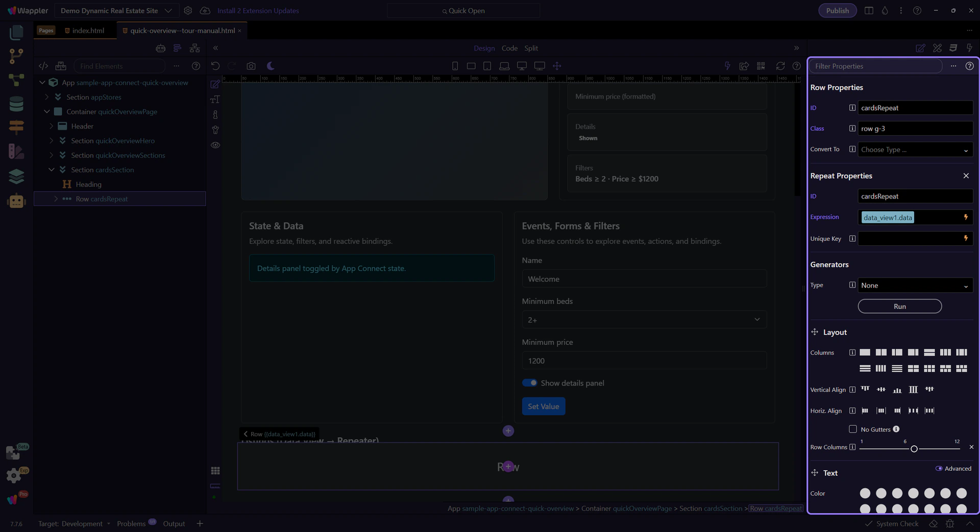Switch to the index.html tab

point(88,31)
